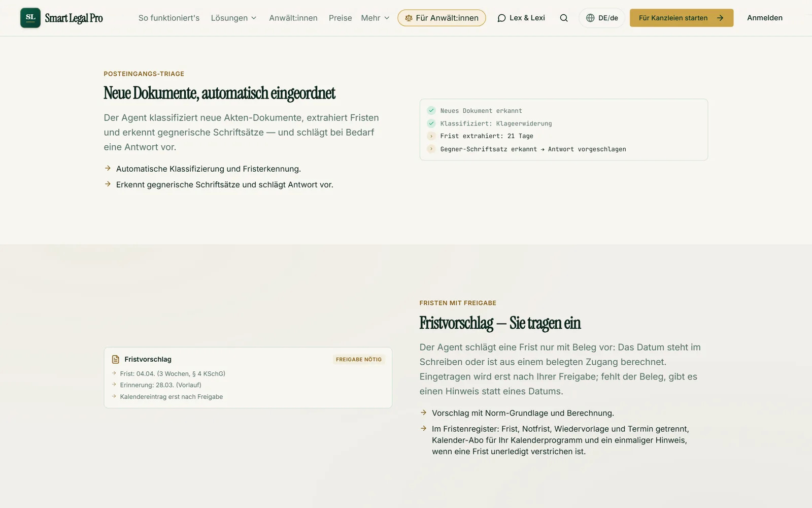Click the chat bubble icon by Lex & Lexi
Screen dimensions: 812x508
pyautogui.click(x=501, y=18)
